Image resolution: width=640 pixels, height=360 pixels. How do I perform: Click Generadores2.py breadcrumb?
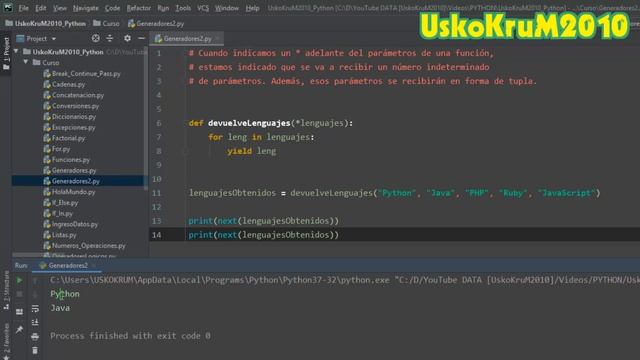click(x=156, y=24)
